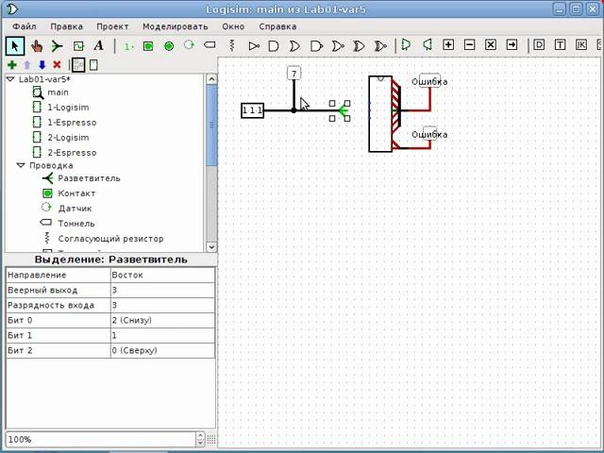
Task: Select the D flip-flop tool
Action: [539, 45]
